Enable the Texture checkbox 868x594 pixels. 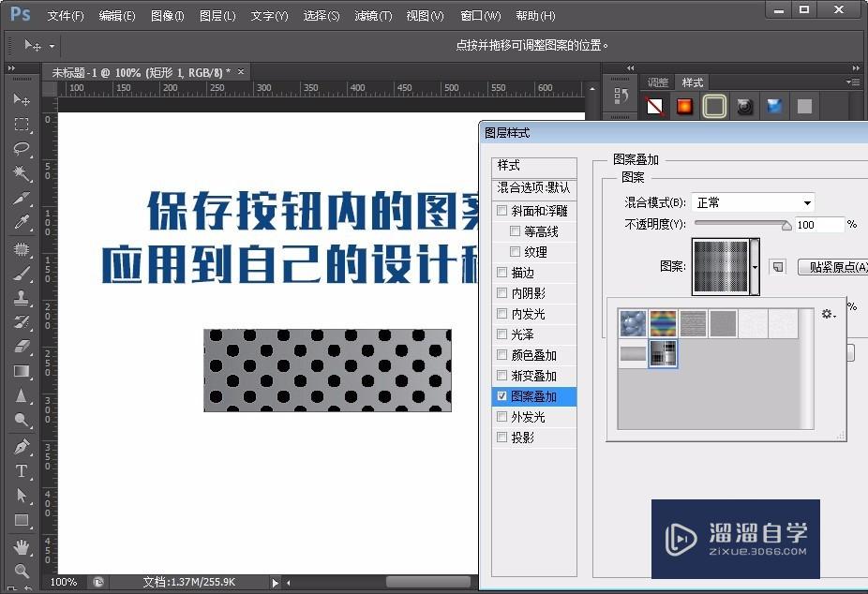[515, 252]
